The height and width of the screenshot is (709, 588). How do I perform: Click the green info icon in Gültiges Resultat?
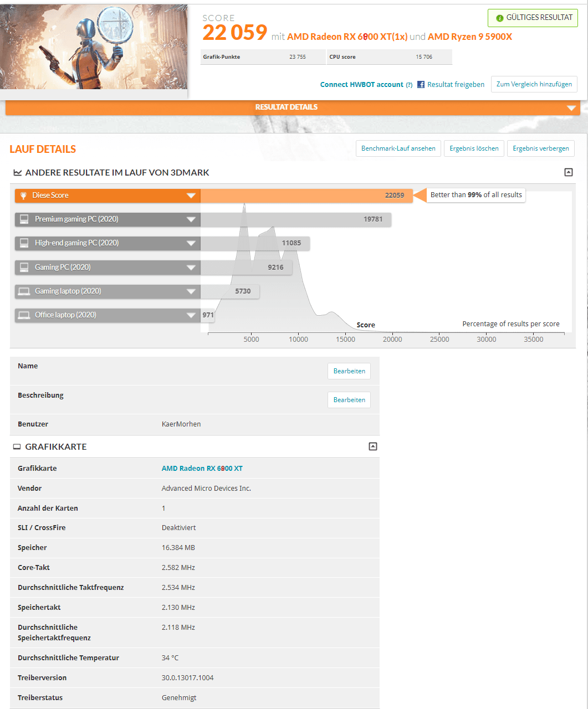[499, 18]
